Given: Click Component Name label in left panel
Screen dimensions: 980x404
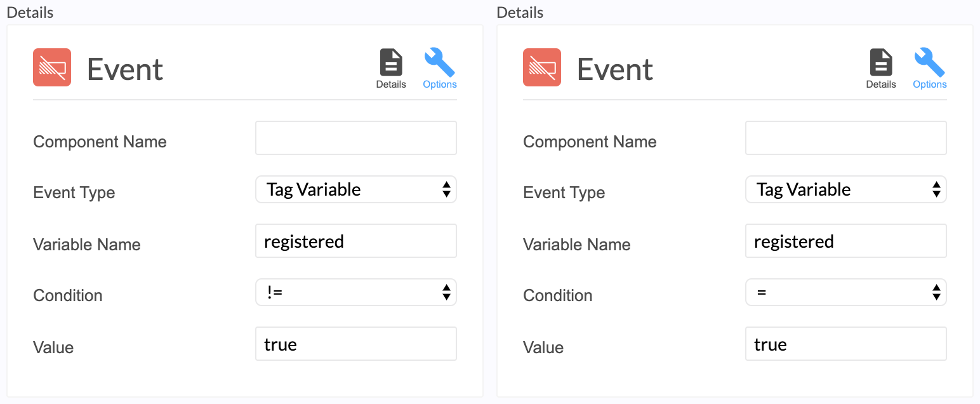Looking at the screenshot, I should [100, 142].
